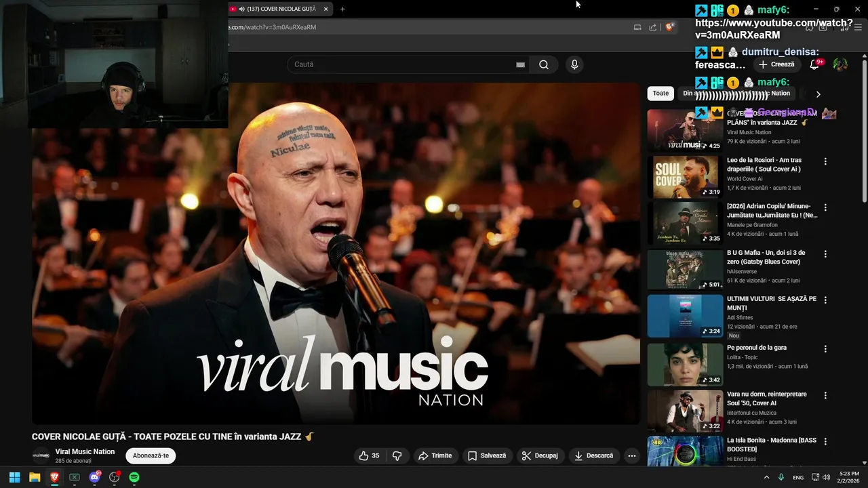Screen dimensions: 868x488
Task: Open ULTIMII VULTURI video thumbnail
Action: click(685, 316)
